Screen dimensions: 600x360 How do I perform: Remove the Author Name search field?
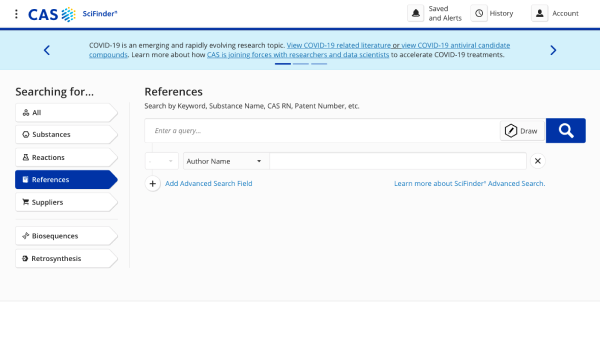[538, 161]
